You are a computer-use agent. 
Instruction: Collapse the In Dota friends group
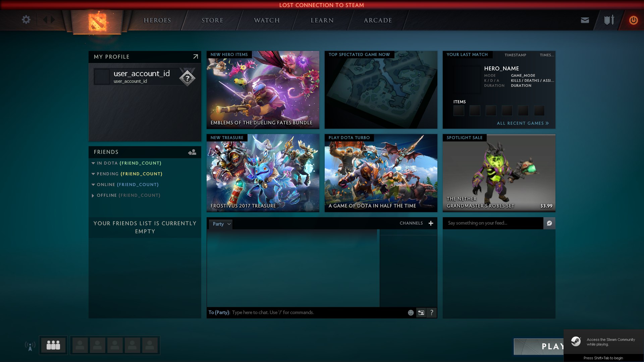pyautogui.click(x=93, y=163)
